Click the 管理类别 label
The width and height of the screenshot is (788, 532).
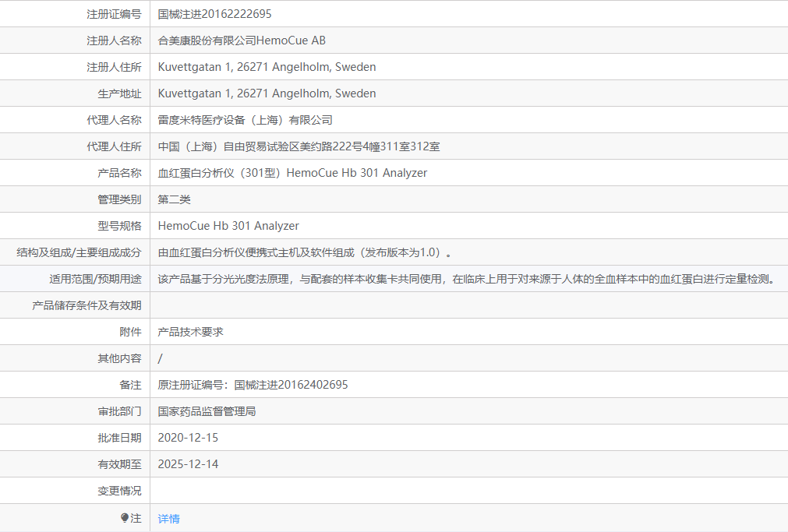[119, 200]
